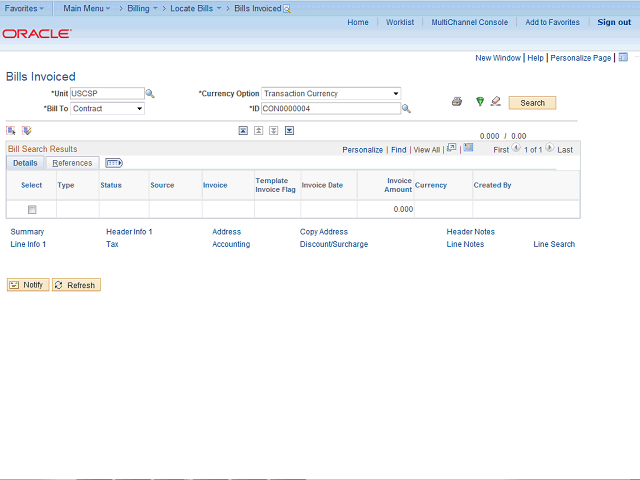Switch to the References tab
Screen dimensions: 640x480
[x=72, y=163]
